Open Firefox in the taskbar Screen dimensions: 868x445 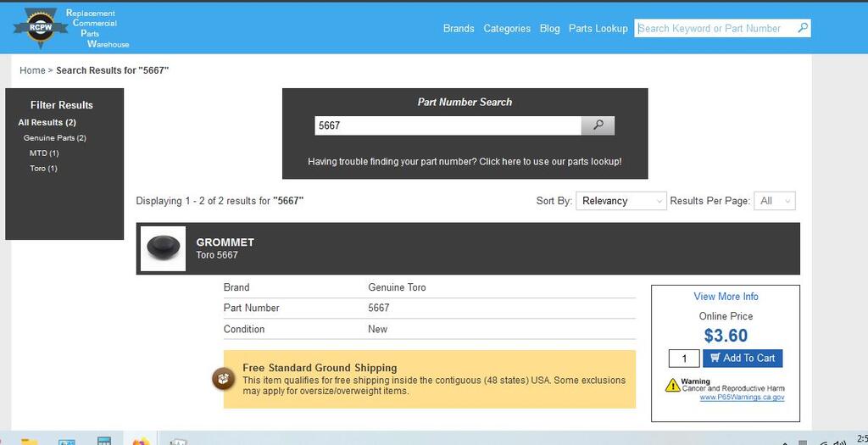pyautogui.click(x=142, y=441)
